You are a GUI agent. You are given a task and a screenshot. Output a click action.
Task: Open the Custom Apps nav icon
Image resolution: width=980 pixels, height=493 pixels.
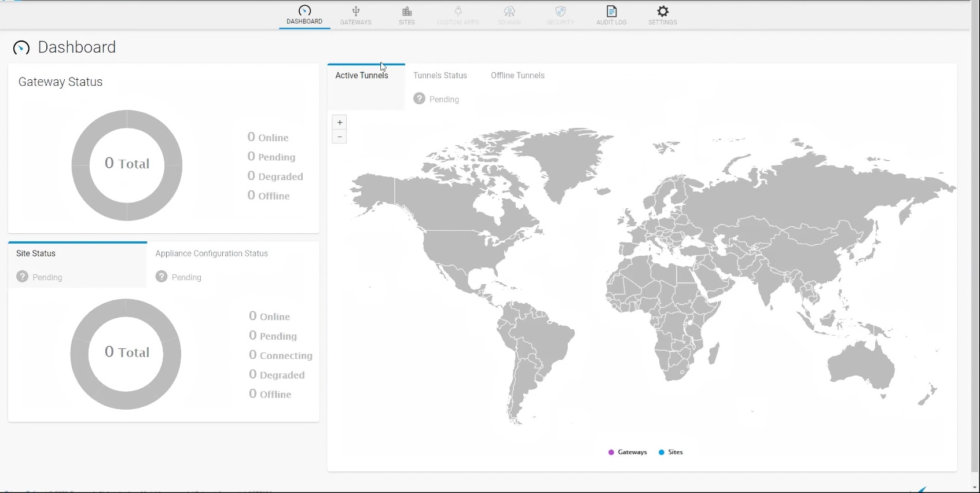[x=458, y=11]
